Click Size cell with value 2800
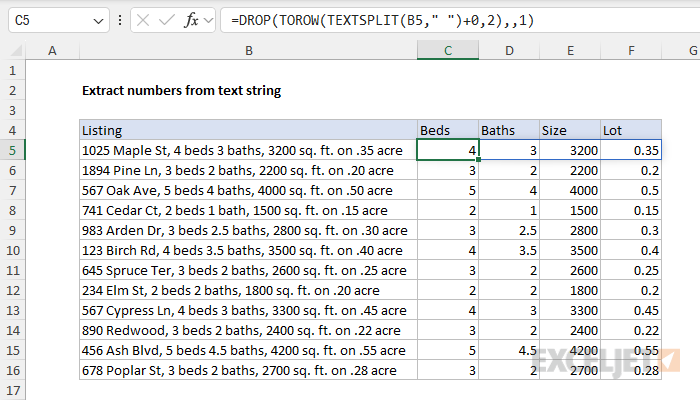This screenshot has height=400, width=700. point(570,230)
